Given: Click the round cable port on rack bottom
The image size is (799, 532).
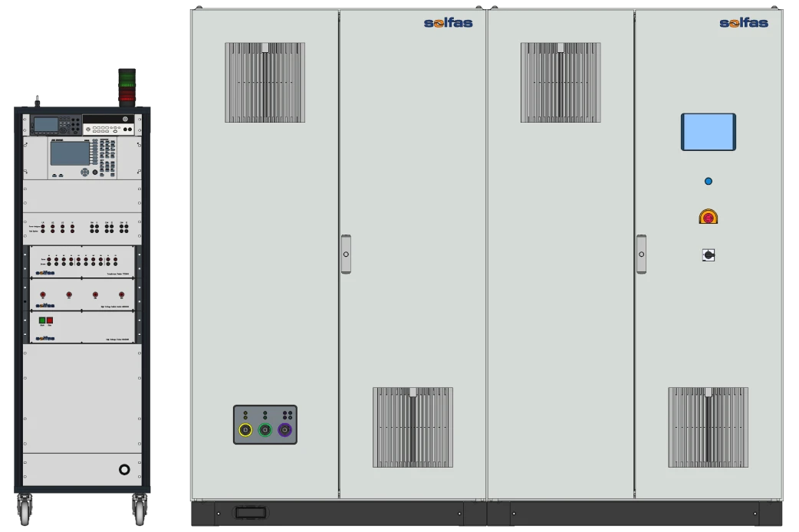Looking at the screenshot, I should (x=124, y=469).
